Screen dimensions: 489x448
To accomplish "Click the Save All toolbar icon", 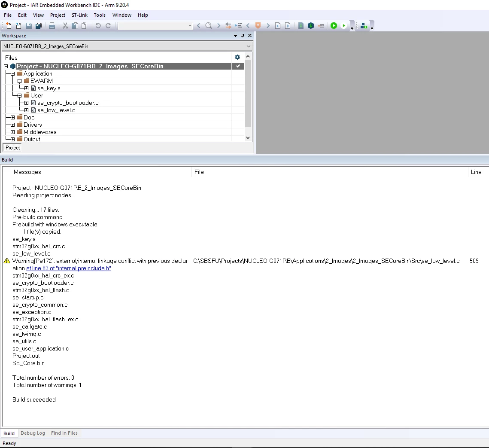I will 39,26.
